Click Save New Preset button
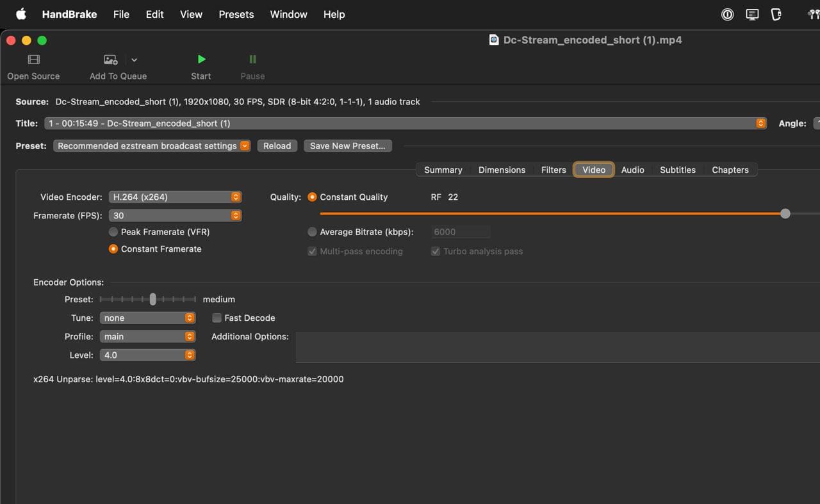The image size is (820, 504). pos(347,146)
